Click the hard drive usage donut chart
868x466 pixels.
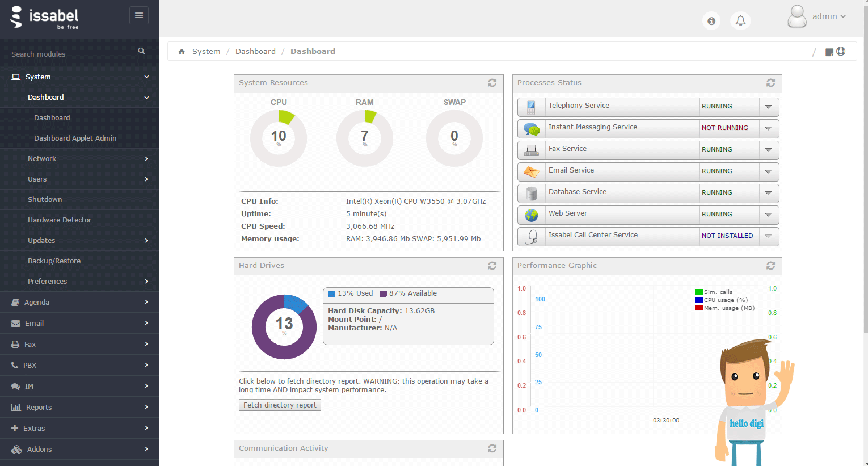(x=284, y=327)
